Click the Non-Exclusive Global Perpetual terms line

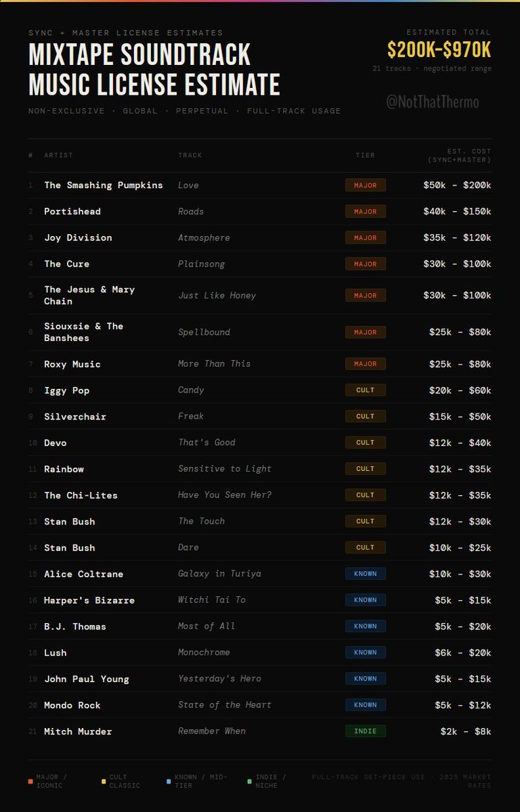click(185, 111)
